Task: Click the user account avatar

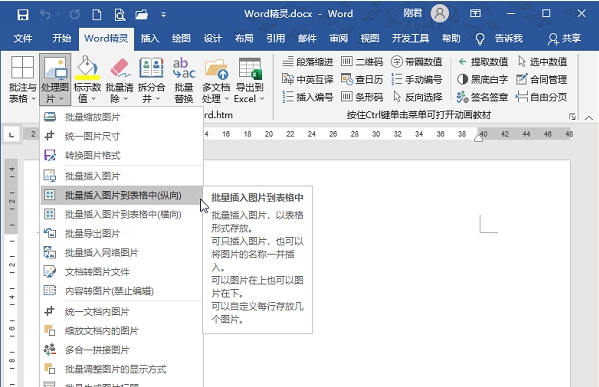Action: pos(440,14)
